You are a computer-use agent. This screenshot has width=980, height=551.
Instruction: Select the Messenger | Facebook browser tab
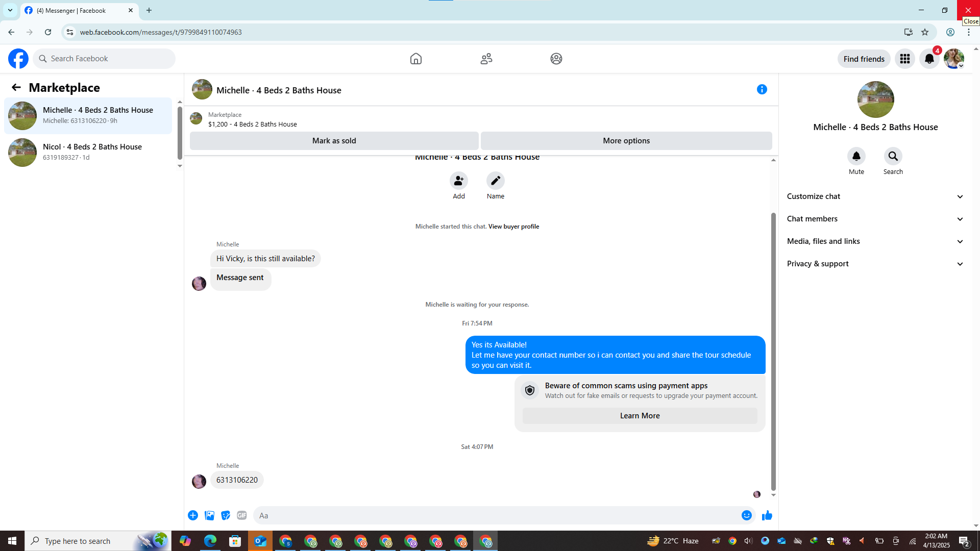79,10
